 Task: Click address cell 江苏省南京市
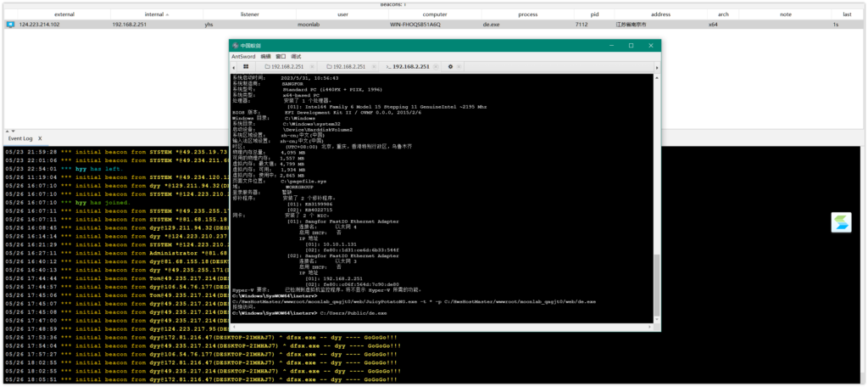pyautogui.click(x=631, y=25)
